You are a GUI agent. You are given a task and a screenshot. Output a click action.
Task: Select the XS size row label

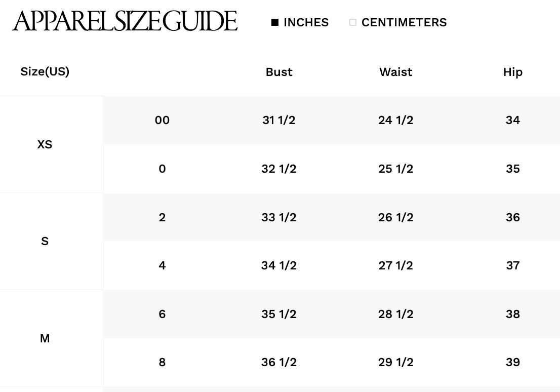[x=45, y=144]
